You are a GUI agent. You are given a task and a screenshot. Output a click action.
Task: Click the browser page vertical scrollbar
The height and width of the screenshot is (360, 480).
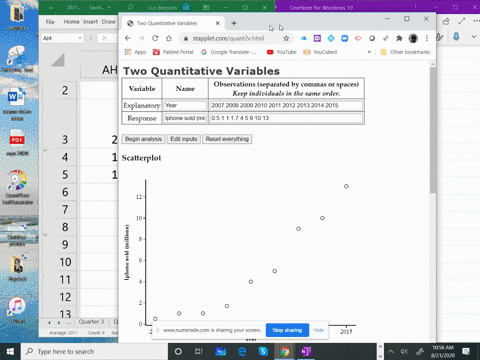[433, 130]
